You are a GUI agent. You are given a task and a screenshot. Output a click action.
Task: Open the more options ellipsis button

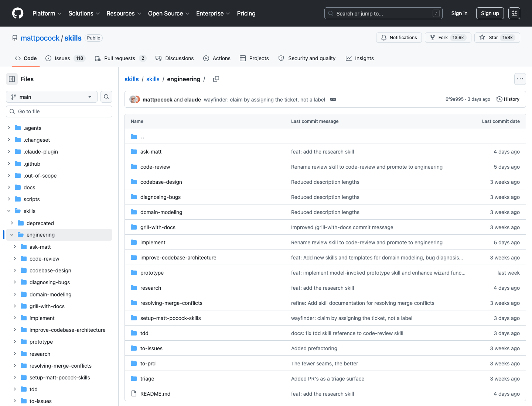[x=520, y=79]
